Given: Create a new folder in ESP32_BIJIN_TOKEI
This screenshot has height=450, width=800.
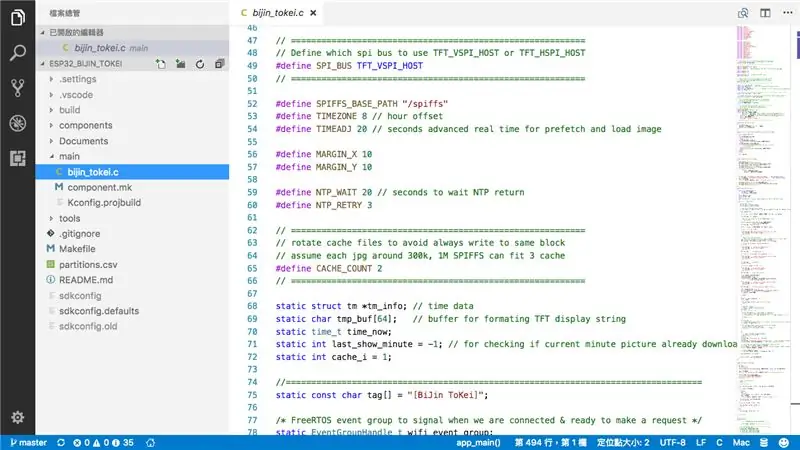Looking at the screenshot, I should [x=181, y=64].
